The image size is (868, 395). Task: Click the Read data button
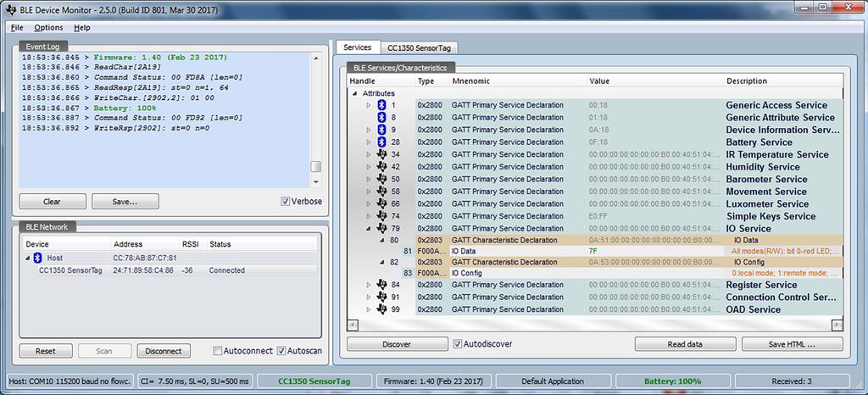click(x=685, y=344)
